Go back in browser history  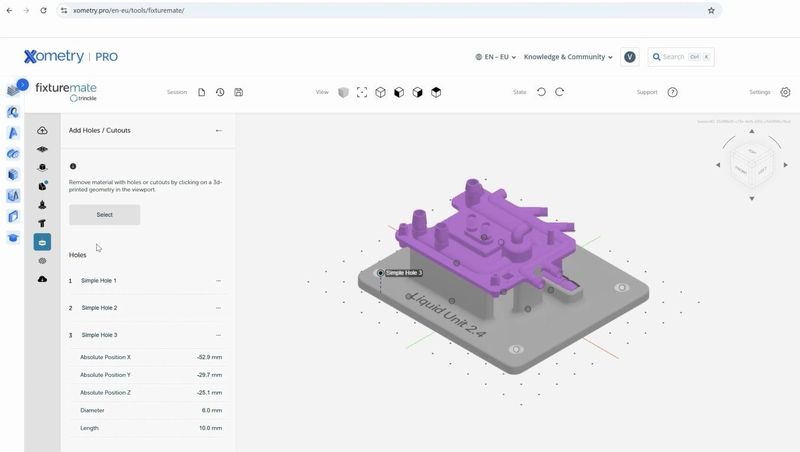10,10
